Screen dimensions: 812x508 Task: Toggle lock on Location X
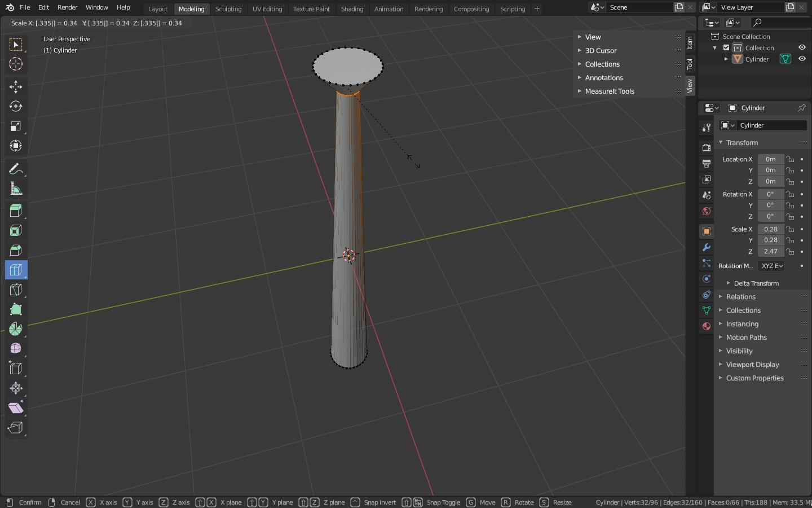point(791,159)
